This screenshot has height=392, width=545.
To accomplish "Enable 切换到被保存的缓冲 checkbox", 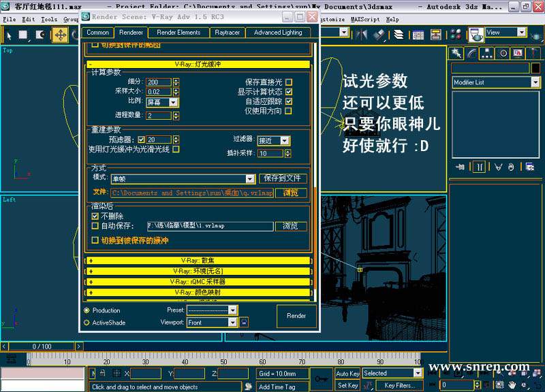I will [x=95, y=240].
